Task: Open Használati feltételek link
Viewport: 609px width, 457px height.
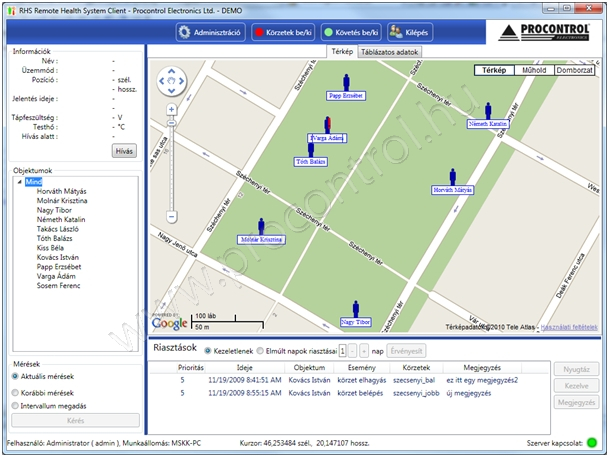Action: (569, 327)
